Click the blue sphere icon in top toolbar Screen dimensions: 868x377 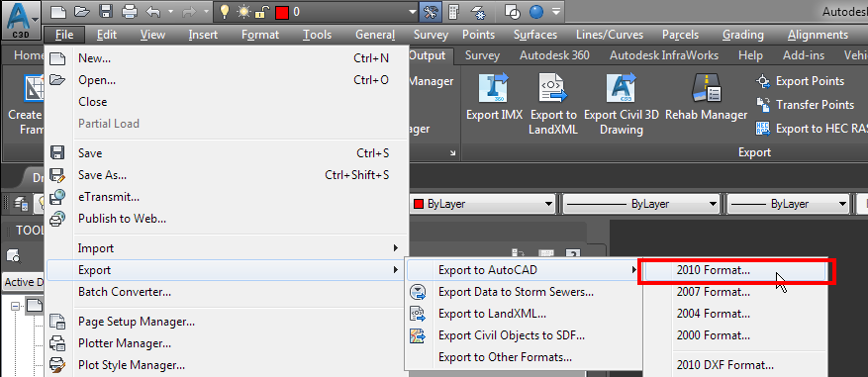[536, 12]
